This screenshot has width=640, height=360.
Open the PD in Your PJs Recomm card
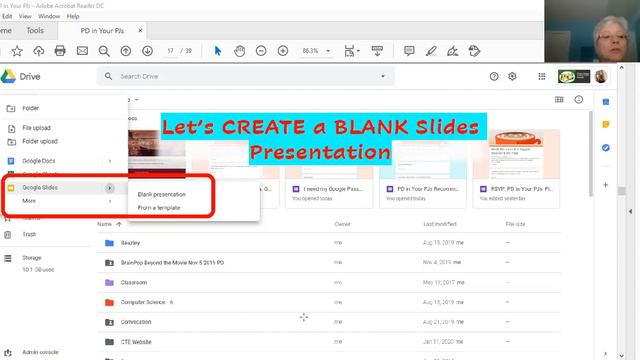tap(423, 169)
